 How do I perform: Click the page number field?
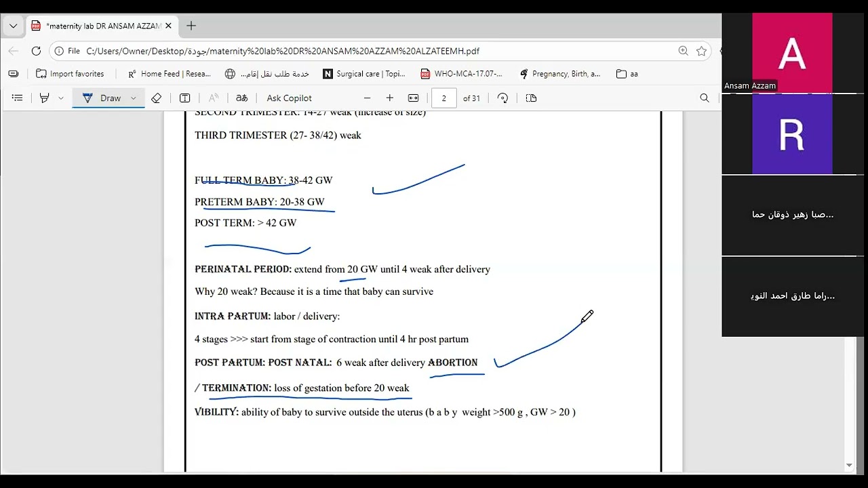[444, 98]
